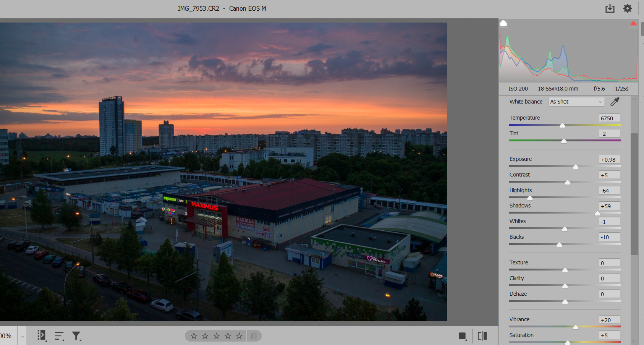The height and width of the screenshot is (345, 644).
Task: Open the filter funnel menu
Action: [76, 336]
